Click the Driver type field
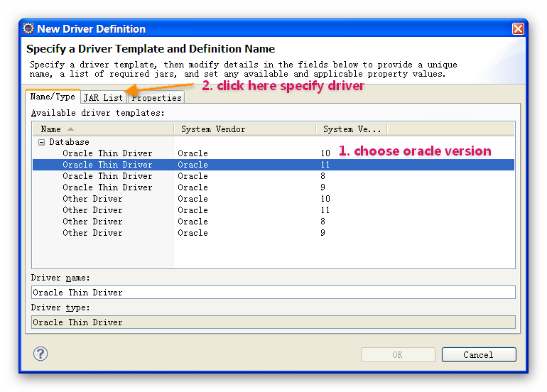Viewport: 547px width, 392px height. tap(273, 322)
